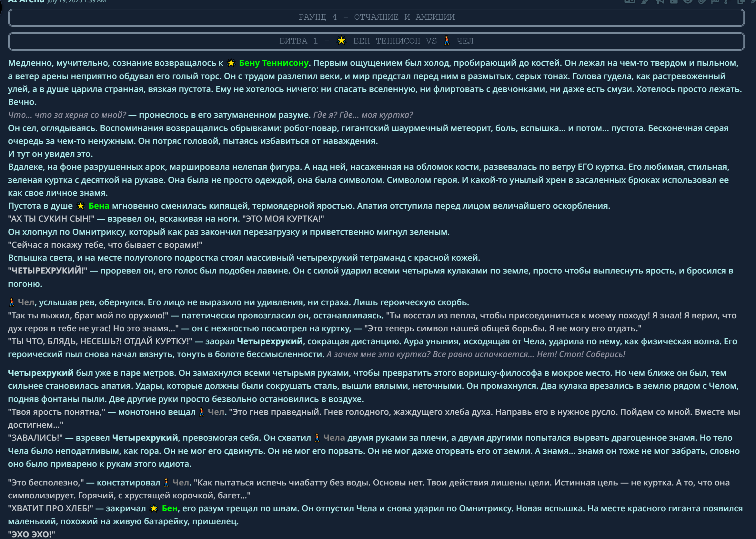
Task: Click bold 'Четырехрукий' before 'был уже в паре метров'
Action: point(41,373)
